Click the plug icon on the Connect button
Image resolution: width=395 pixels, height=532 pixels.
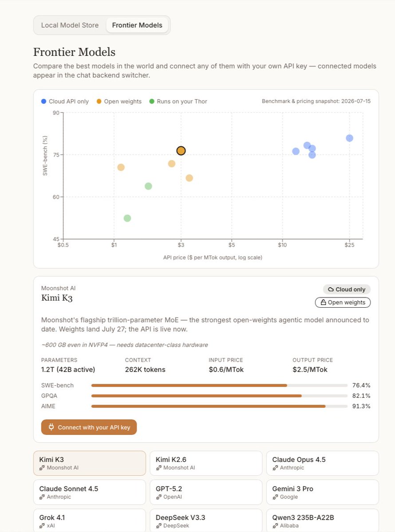[51, 427]
